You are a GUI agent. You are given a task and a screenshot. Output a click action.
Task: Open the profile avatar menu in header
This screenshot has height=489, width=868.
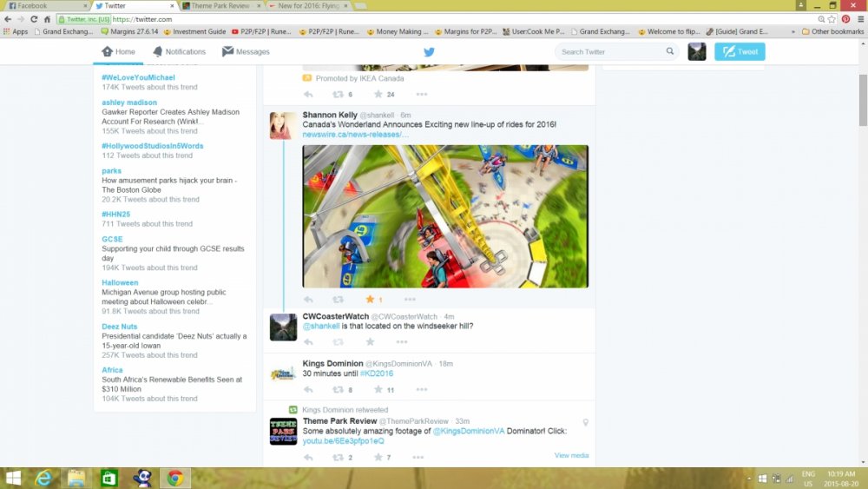pos(697,51)
